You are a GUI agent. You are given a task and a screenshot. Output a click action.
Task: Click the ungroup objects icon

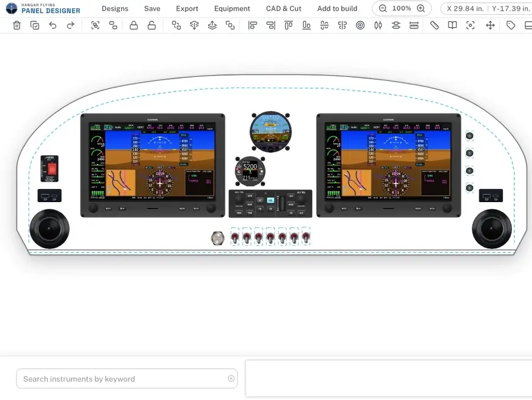click(113, 25)
